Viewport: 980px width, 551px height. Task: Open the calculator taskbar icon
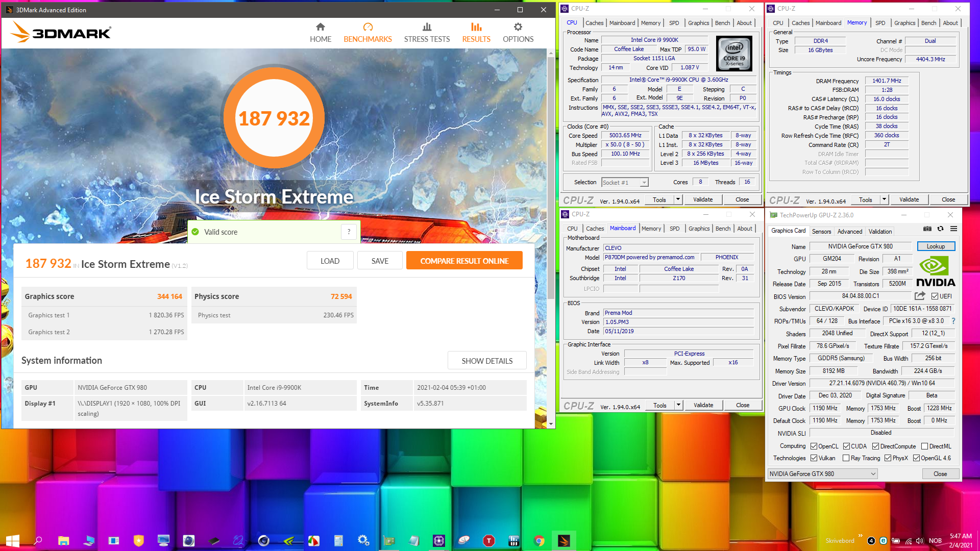pyautogui.click(x=338, y=540)
